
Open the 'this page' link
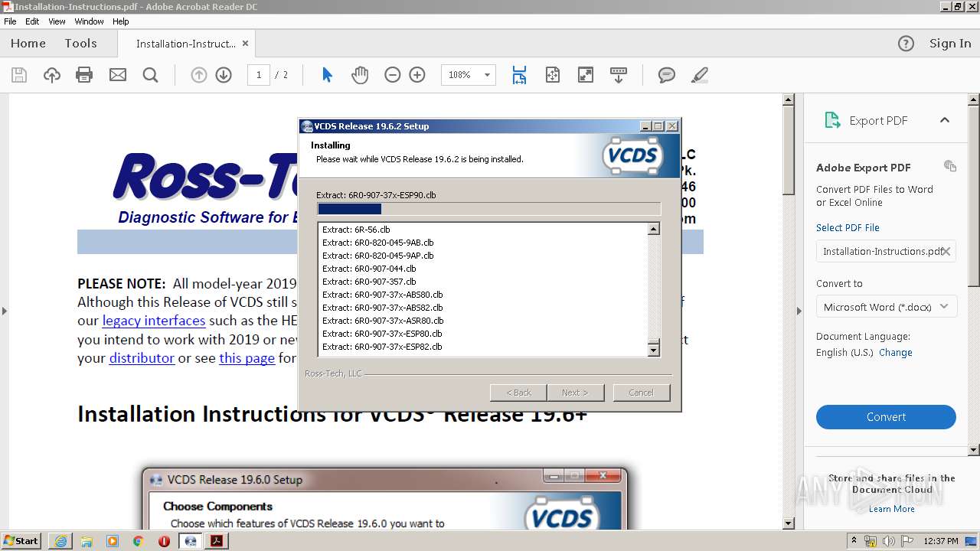pos(247,358)
